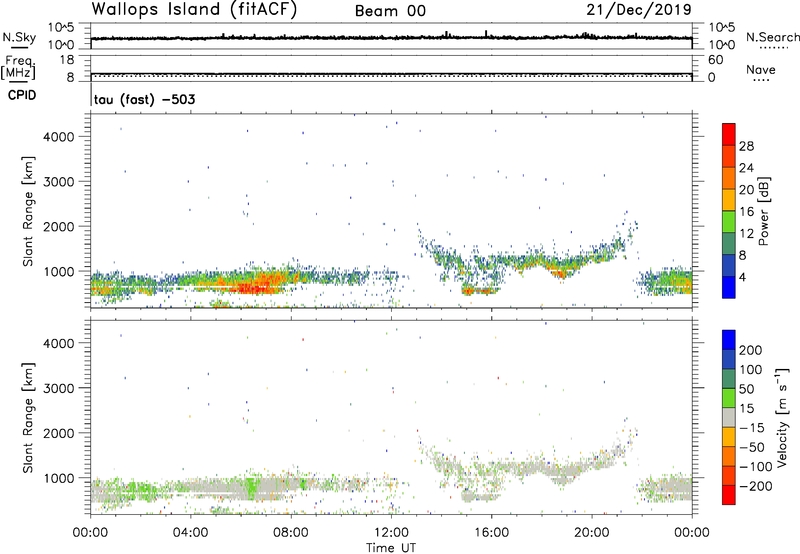Click the '04:00' time tick label
The height and width of the screenshot is (554, 800).
click(x=190, y=533)
